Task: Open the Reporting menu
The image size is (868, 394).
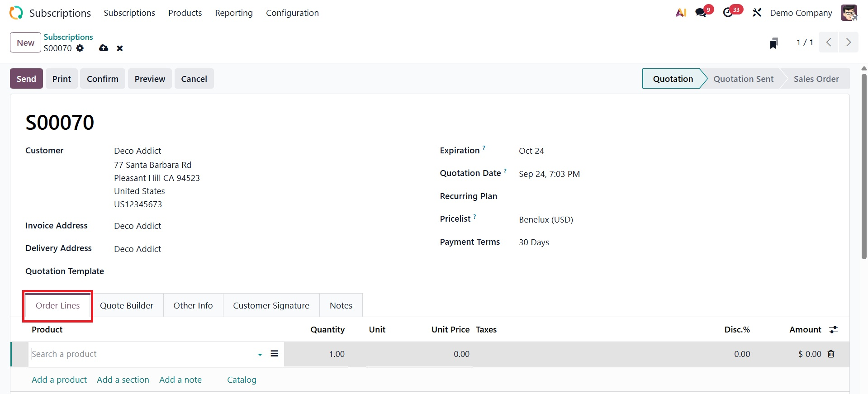Action: click(x=234, y=13)
